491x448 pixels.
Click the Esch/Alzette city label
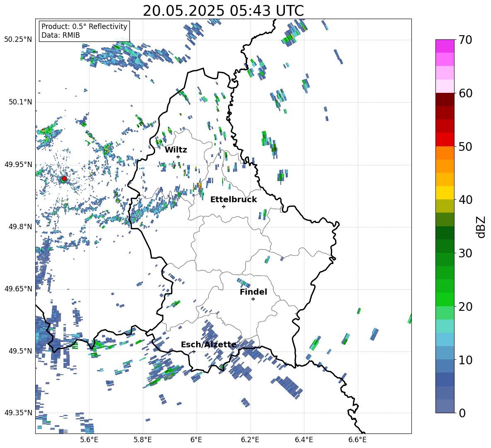click(209, 344)
